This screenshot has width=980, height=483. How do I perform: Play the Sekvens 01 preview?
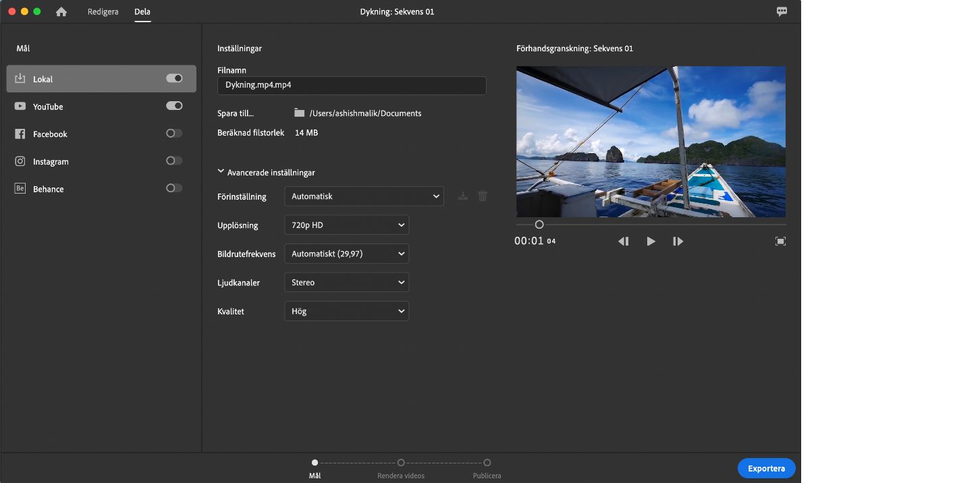(x=651, y=241)
